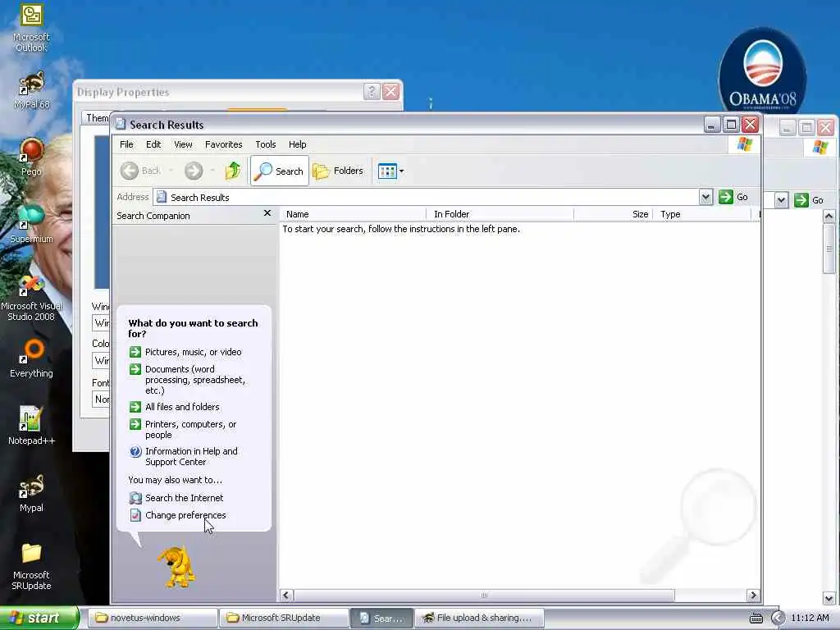The width and height of the screenshot is (840, 630).
Task: Click the animated search dog character
Action: [x=177, y=567]
